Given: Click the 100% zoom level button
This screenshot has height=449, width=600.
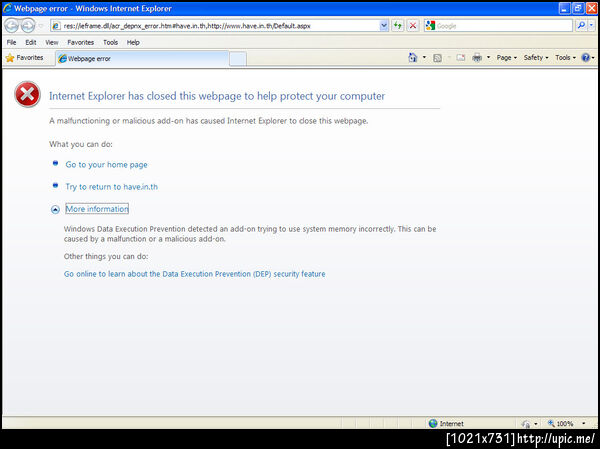Looking at the screenshot, I should point(561,423).
